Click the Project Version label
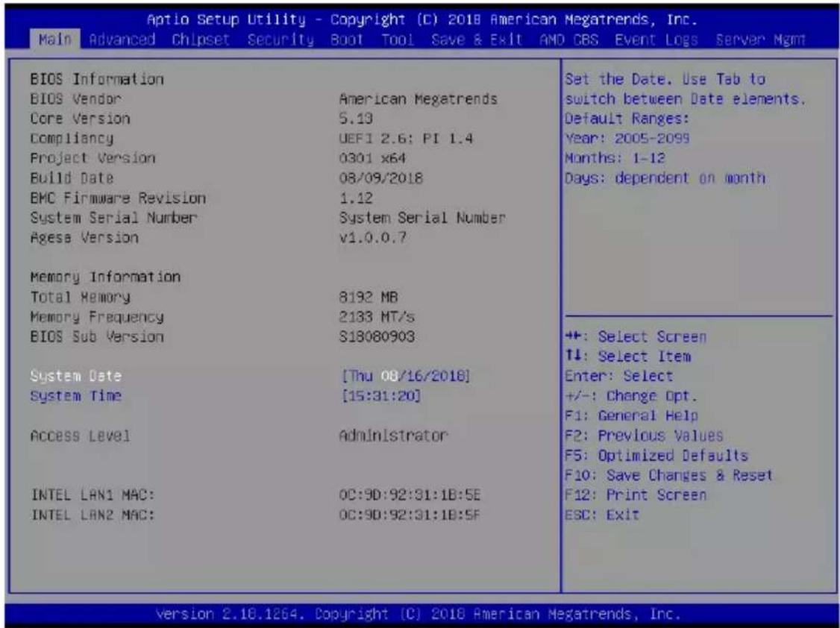The height and width of the screenshot is (628, 840). tap(93, 158)
